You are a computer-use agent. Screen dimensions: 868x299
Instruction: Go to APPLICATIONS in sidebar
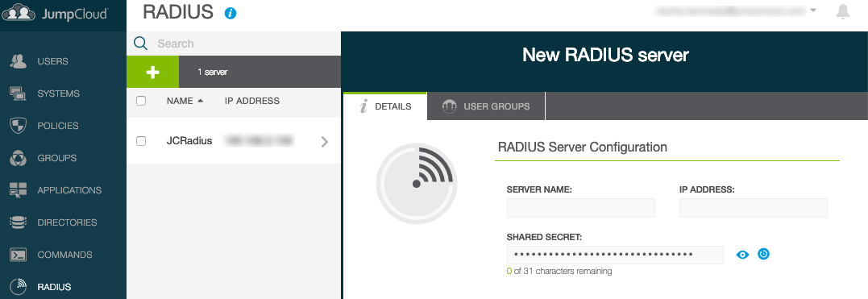tap(69, 190)
